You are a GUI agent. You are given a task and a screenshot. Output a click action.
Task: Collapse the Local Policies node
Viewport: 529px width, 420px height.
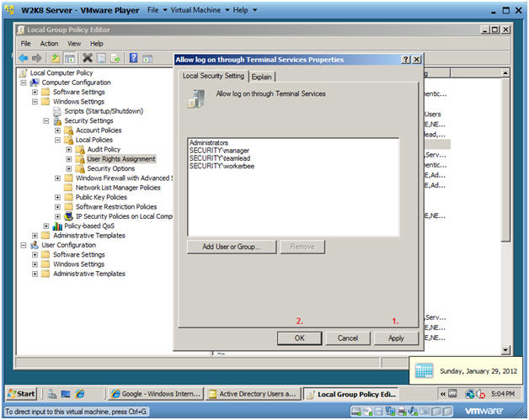[57, 140]
